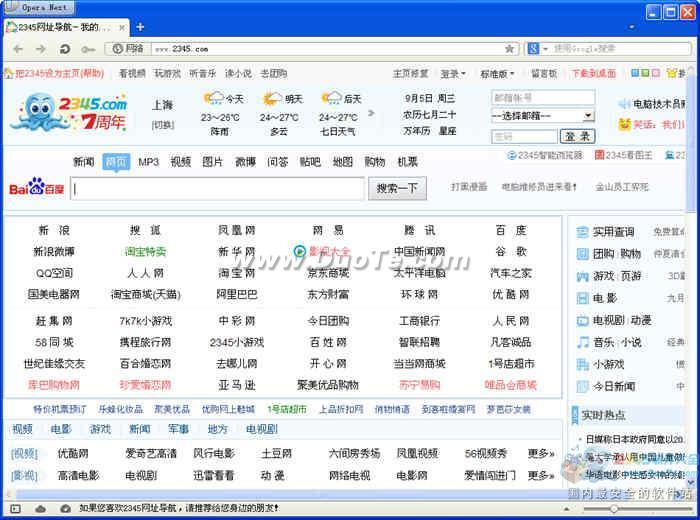
Task: Open the 标准版 version dropdown
Action: click(x=497, y=74)
